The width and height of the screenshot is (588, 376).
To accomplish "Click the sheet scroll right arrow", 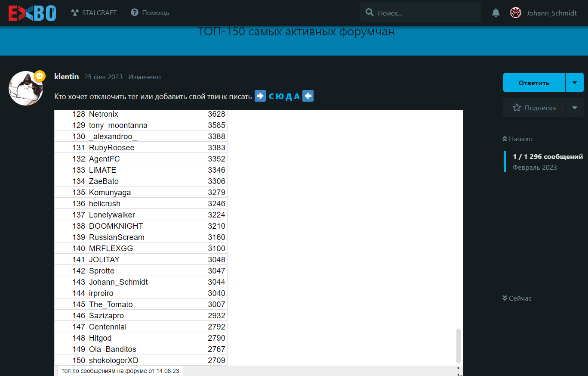I will click(459, 368).
